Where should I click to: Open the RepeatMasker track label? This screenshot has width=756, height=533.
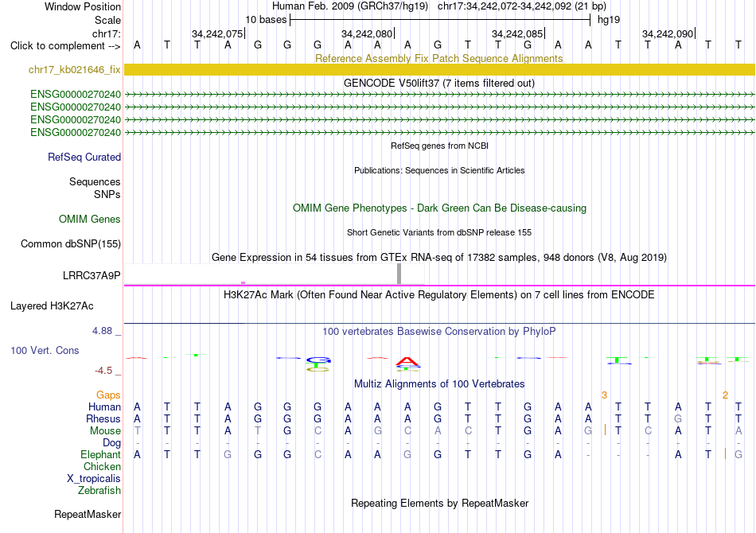point(88,515)
